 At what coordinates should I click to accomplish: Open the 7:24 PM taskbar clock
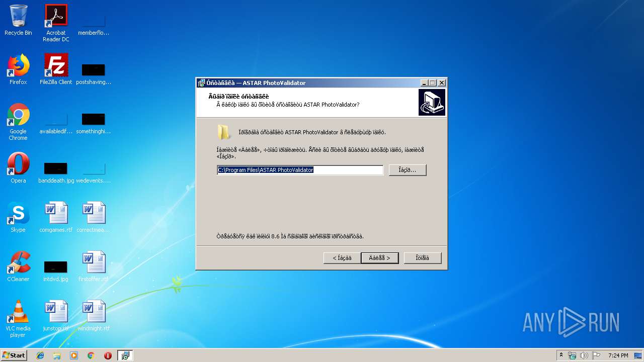click(618, 355)
